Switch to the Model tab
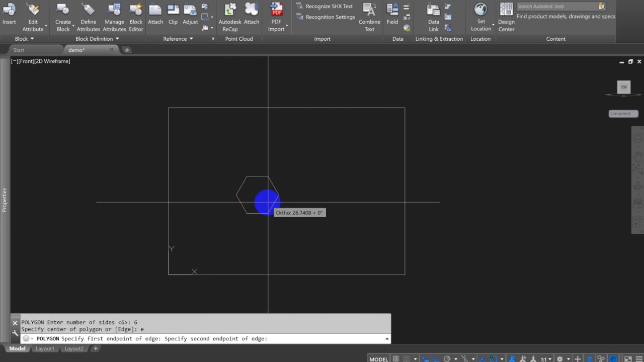The image size is (644, 362). click(17, 348)
